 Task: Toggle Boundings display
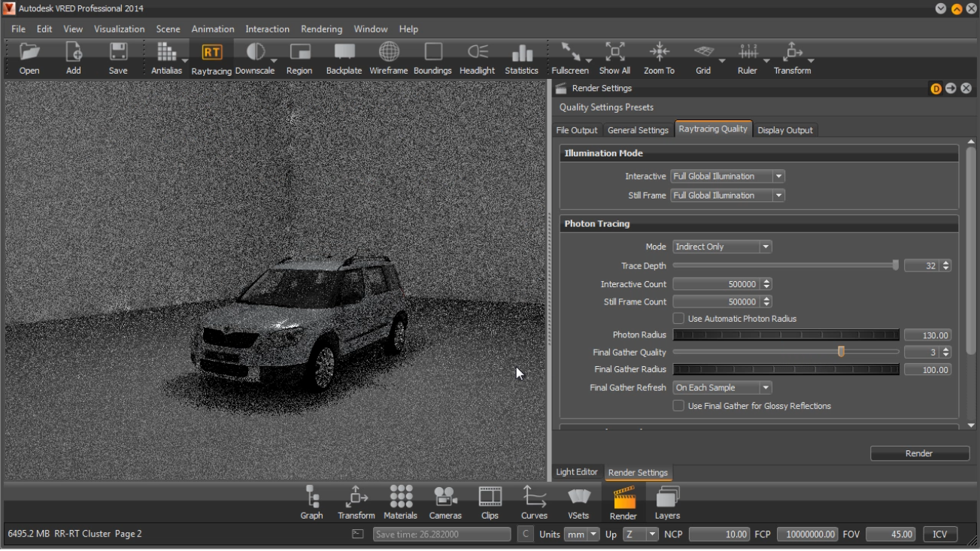[x=432, y=58]
